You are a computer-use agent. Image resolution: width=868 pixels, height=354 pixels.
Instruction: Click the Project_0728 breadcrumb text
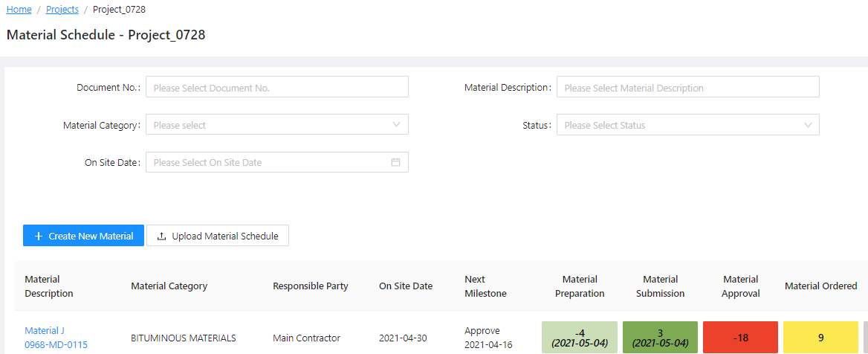pyautogui.click(x=120, y=10)
